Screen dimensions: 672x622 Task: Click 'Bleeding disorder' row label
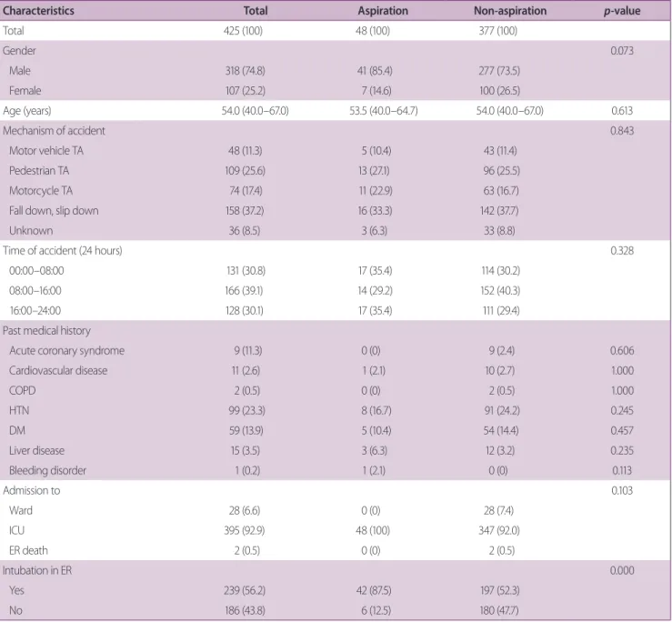47,471
